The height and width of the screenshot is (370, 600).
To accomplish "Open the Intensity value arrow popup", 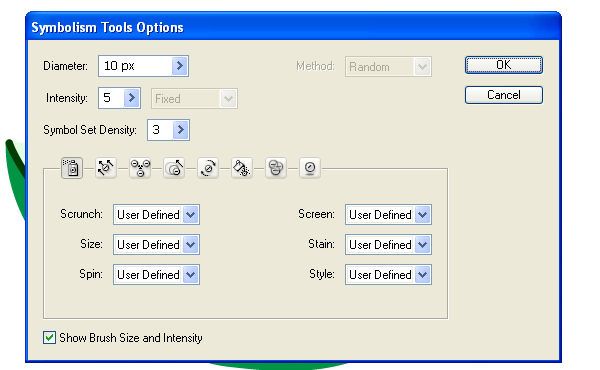I will coord(132,98).
